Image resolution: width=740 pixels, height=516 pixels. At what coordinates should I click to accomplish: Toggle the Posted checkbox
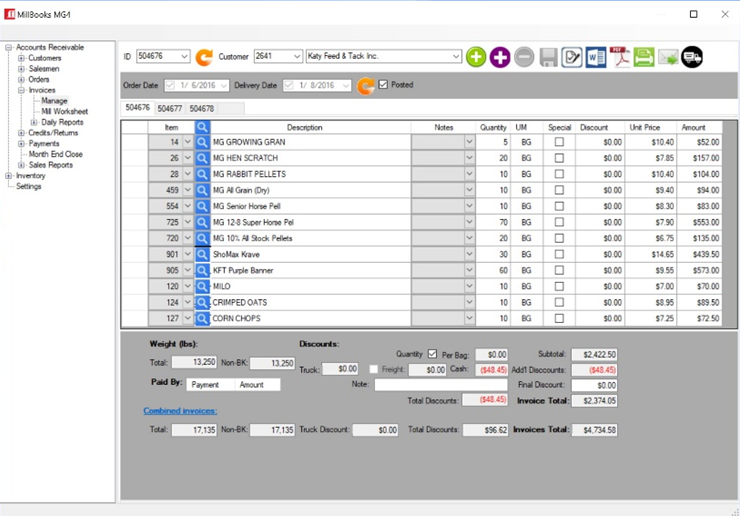(x=383, y=85)
